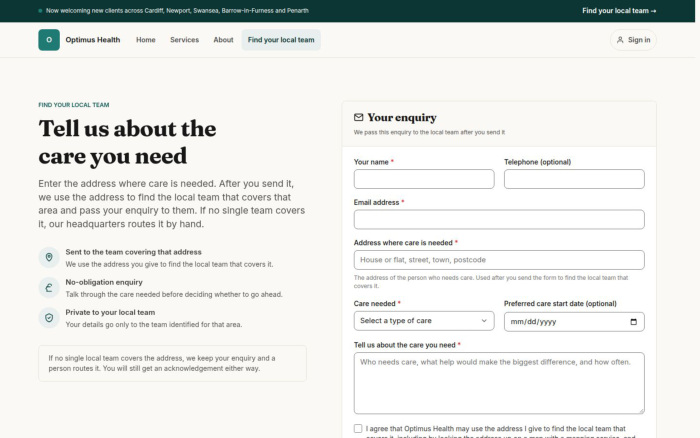This screenshot has height=438, width=700.
Task: Open the calendar picker in start date field
Action: pos(633,322)
